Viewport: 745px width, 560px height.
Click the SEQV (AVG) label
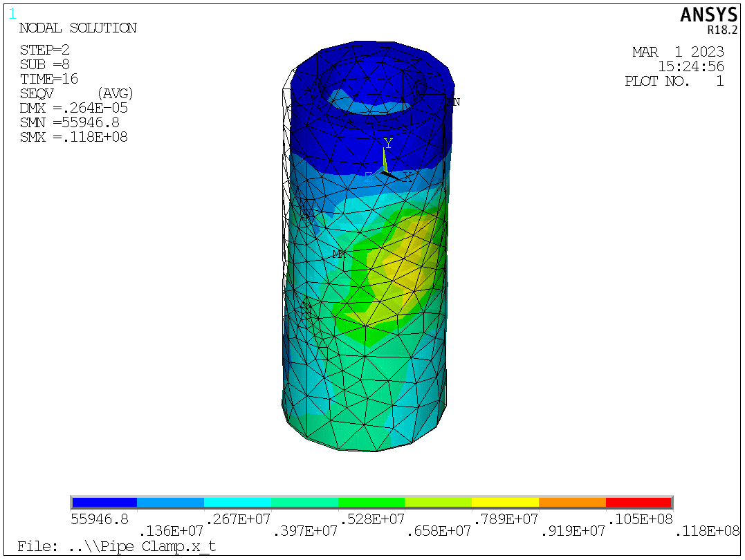[76, 93]
